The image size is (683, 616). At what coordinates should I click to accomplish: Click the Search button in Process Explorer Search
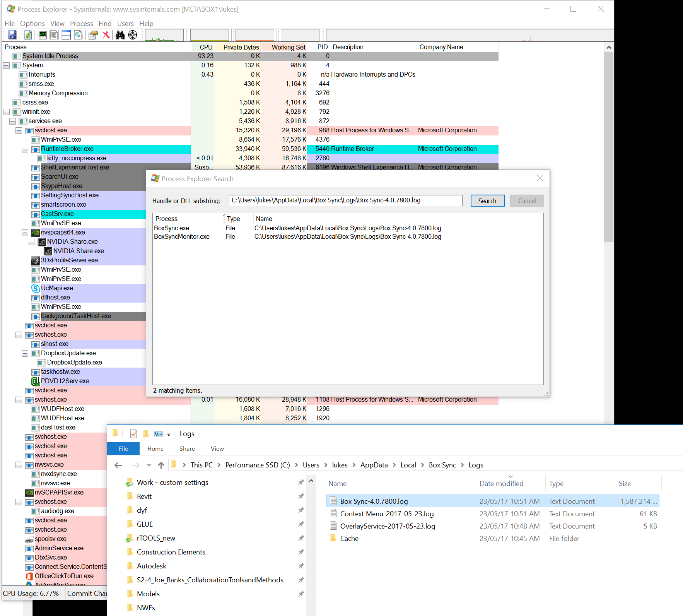point(487,200)
